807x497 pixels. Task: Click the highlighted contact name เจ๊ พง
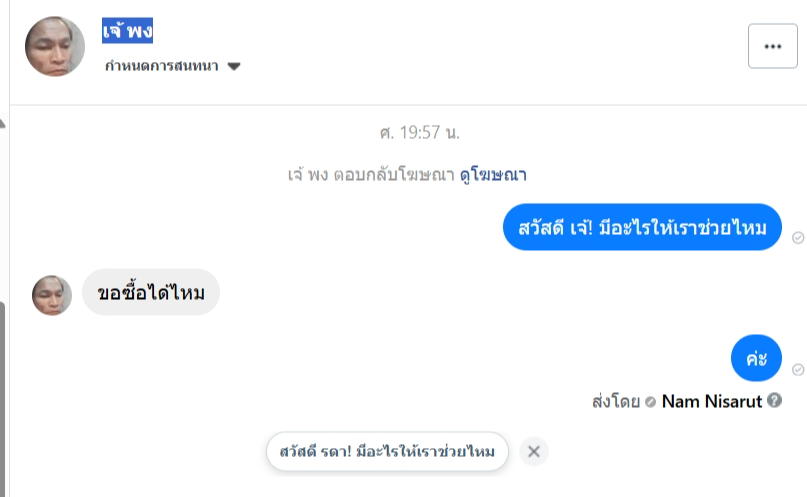[127, 31]
